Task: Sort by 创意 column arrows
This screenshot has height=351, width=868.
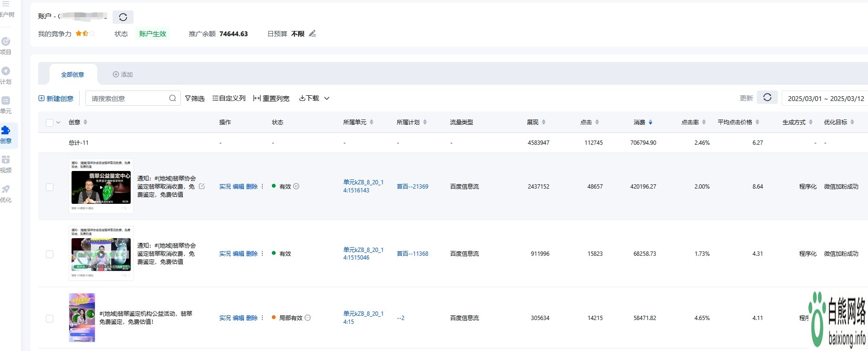Action: coord(85,122)
